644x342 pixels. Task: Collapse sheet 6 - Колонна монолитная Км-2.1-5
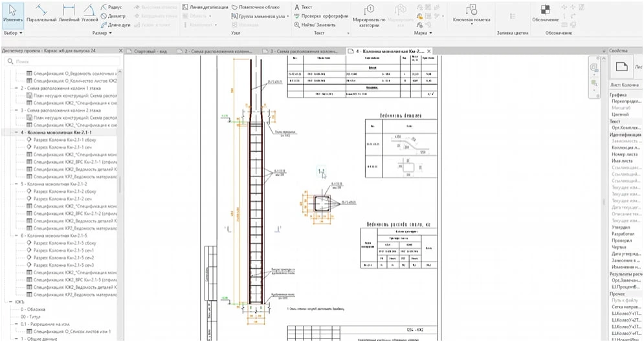tap(16, 236)
